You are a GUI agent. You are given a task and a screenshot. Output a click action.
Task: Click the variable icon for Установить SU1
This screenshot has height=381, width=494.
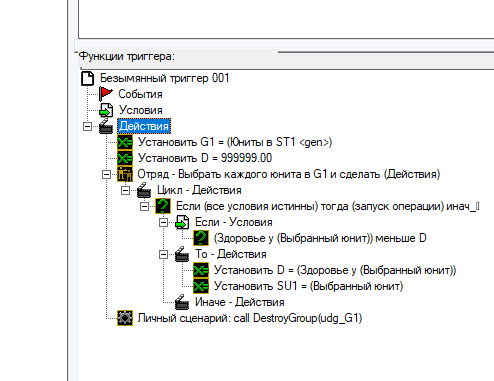(x=201, y=286)
